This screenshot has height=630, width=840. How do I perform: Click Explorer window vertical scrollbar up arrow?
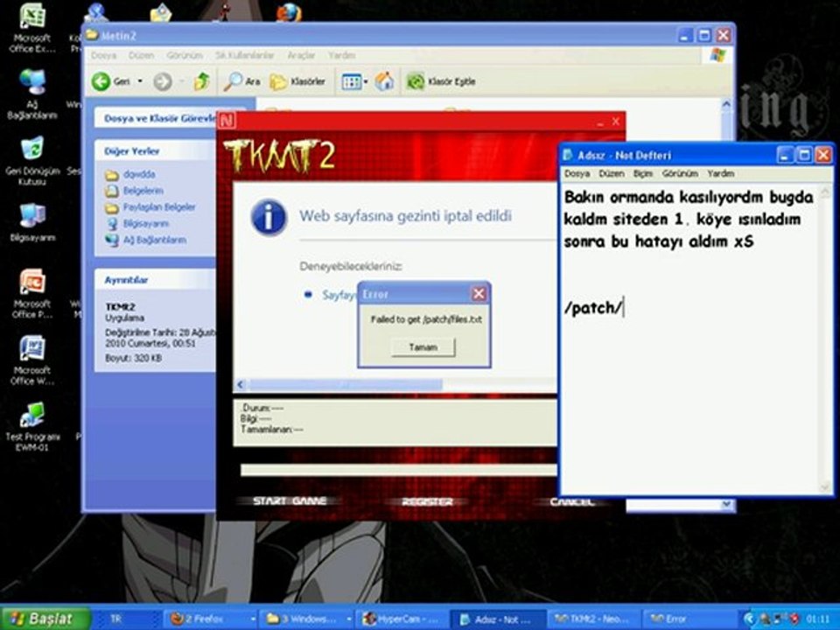[726, 104]
